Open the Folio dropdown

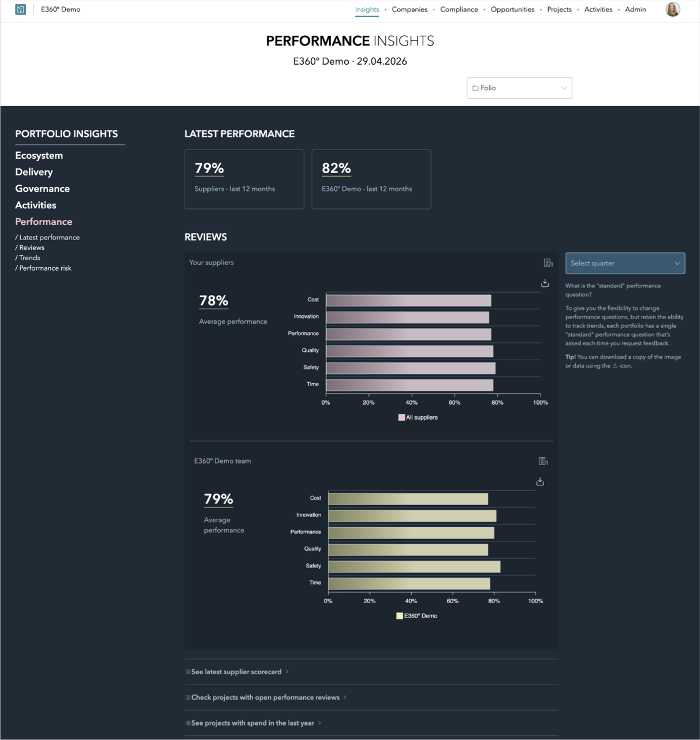pyautogui.click(x=519, y=88)
